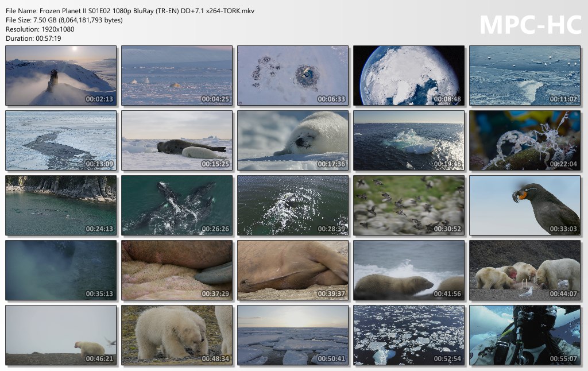Select the skeleton shrimp thumbnail 00:22:04
588x371 pixels.
click(x=525, y=140)
